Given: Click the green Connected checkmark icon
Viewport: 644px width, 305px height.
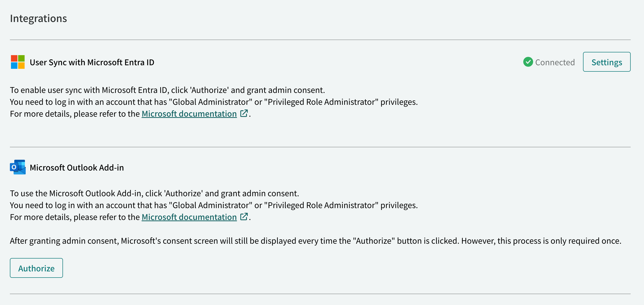Looking at the screenshot, I should (x=528, y=62).
